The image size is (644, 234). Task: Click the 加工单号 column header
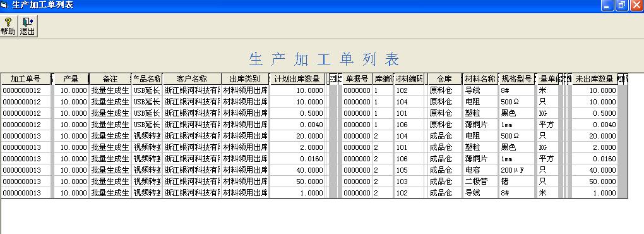tap(25, 79)
